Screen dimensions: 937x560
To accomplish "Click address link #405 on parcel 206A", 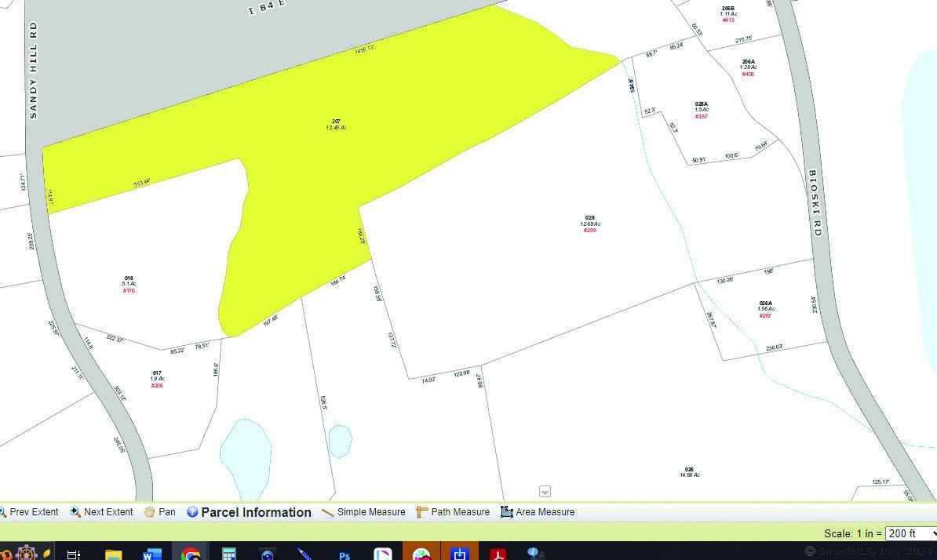I will pos(748,75).
